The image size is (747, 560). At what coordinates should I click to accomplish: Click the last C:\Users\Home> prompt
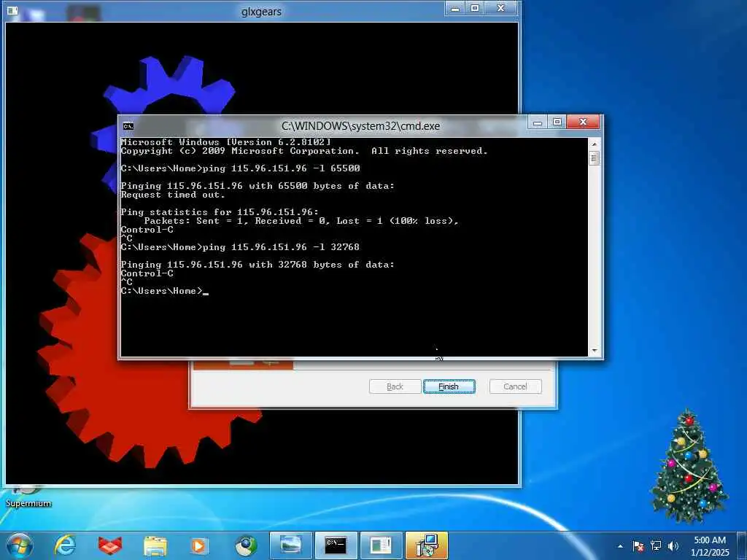coord(161,291)
